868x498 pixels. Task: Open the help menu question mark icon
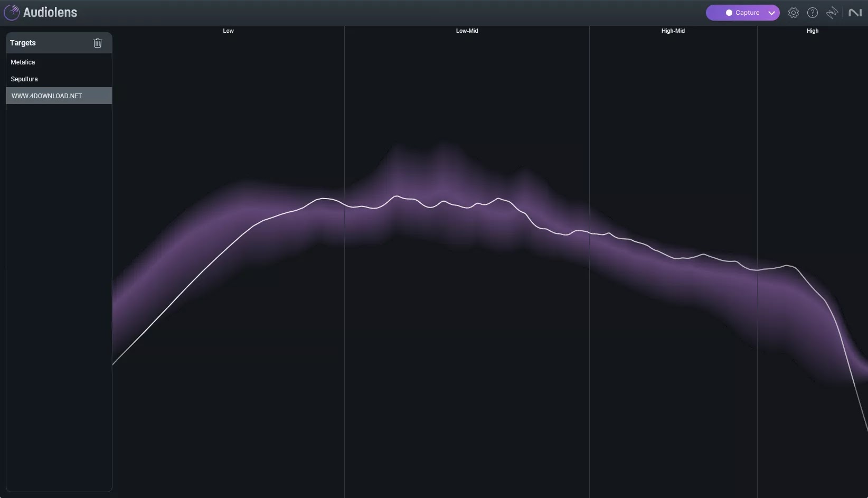point(812,12)
